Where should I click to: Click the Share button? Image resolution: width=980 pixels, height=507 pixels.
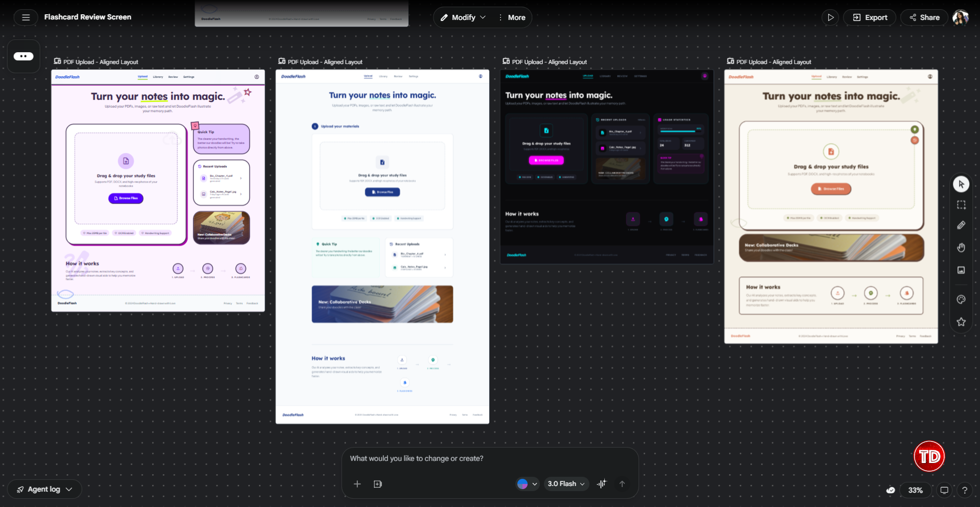[x=924, y=17]
